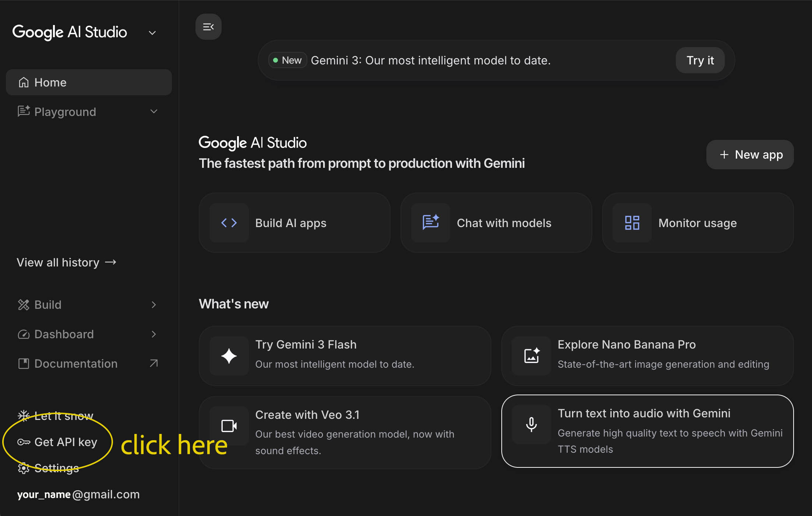812x516 pixels.
Task: Click the Playground sparkle chat icon
Action: 24,111
